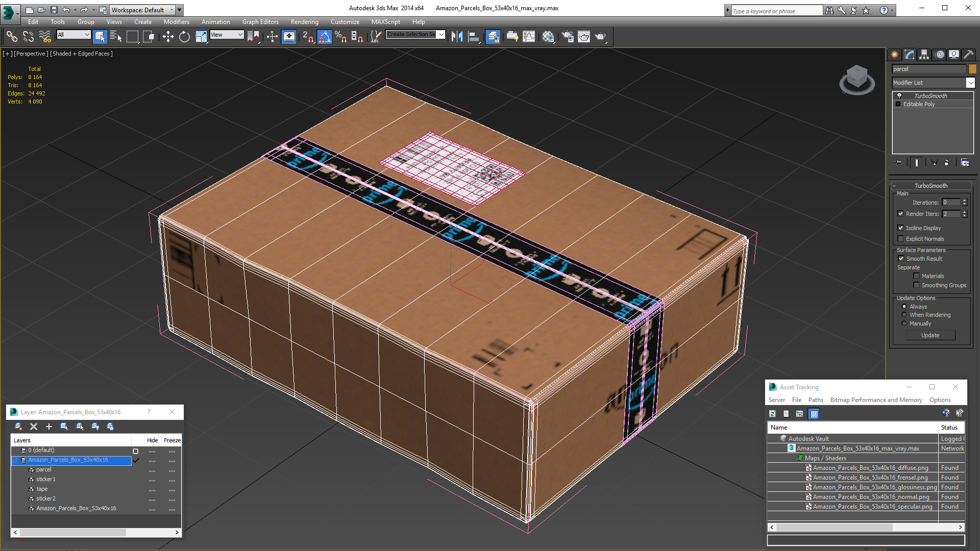This screenshot has width=980, height=551.
Task: Open reference coordinate View dropdown
Action: (227, 35)
